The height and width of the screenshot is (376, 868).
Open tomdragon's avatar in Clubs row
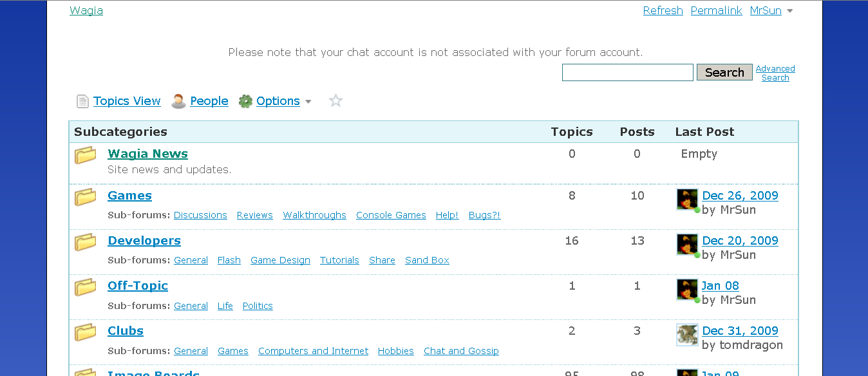pos(687,335)
